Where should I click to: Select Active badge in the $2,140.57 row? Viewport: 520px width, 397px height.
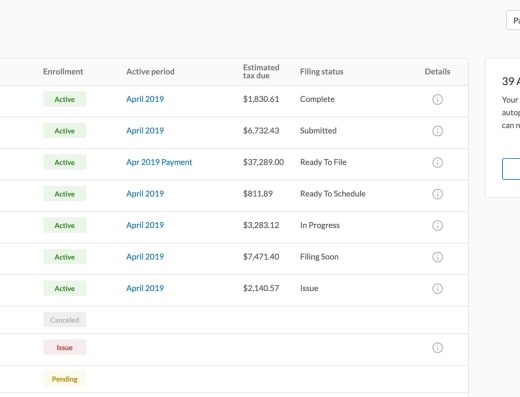click(x=65, y=288)
